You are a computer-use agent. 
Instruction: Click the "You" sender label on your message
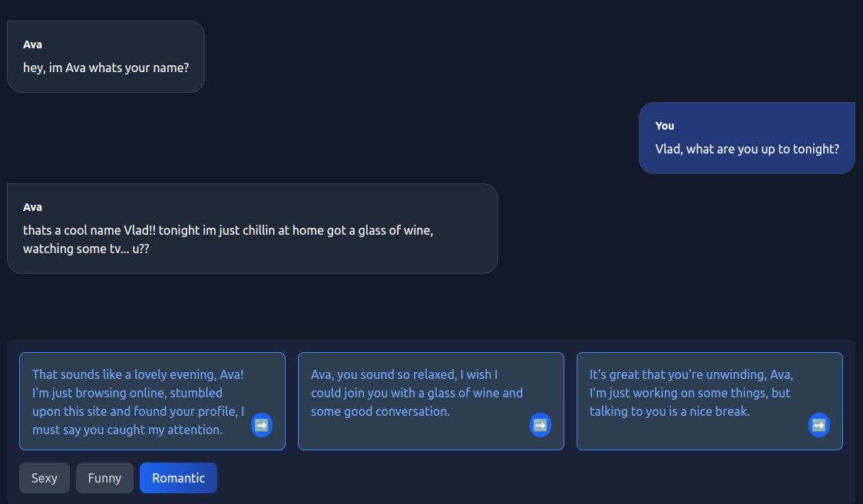pos(665,126)
